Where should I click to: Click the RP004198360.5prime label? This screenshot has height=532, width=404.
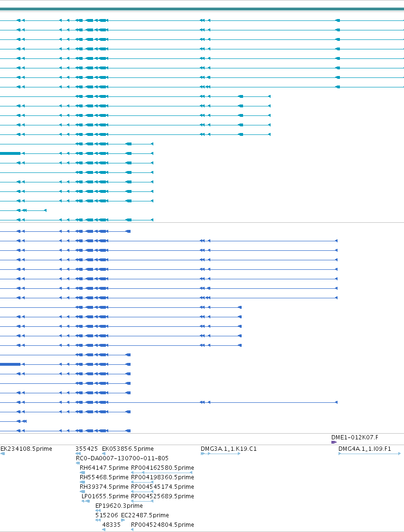point(162,477)
